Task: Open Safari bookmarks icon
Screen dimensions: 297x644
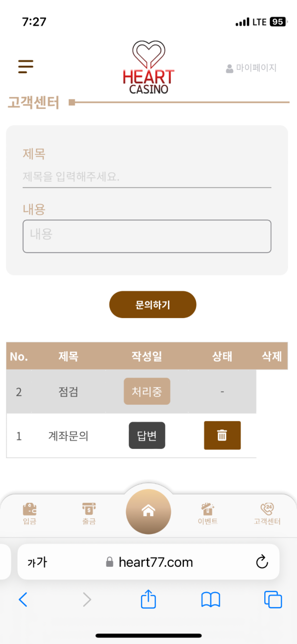Action: (x=210, y=600)
